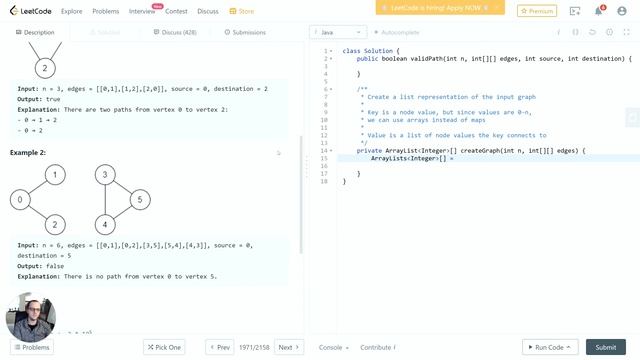This screenshot has width=640, height=360.
Task: Open the Problems menu in top navigation
Action: [x=106, y=11]
